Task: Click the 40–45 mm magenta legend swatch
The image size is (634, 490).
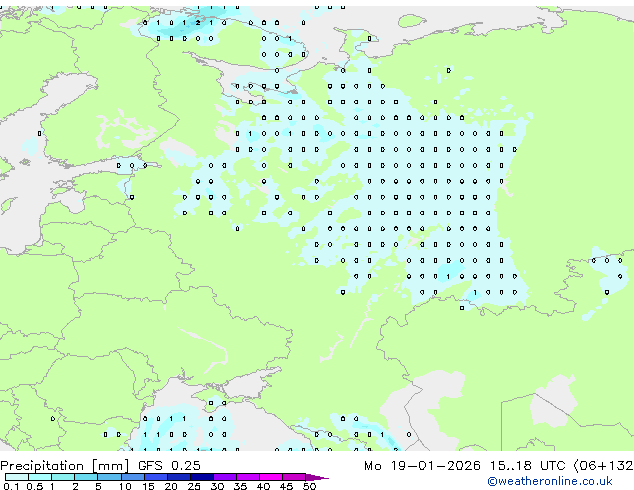Action: click(x=271, y=477)
